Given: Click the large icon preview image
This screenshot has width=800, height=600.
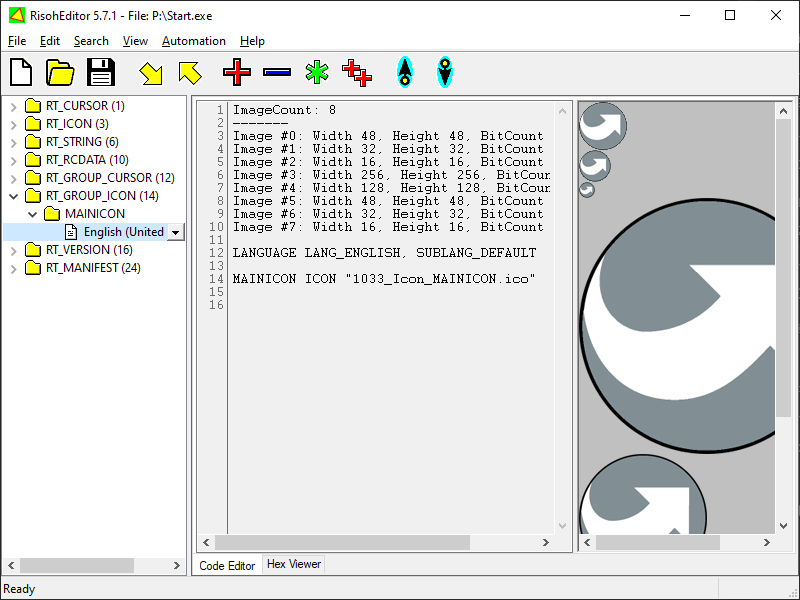Looking at the screenshot, I should coord(678,324).
